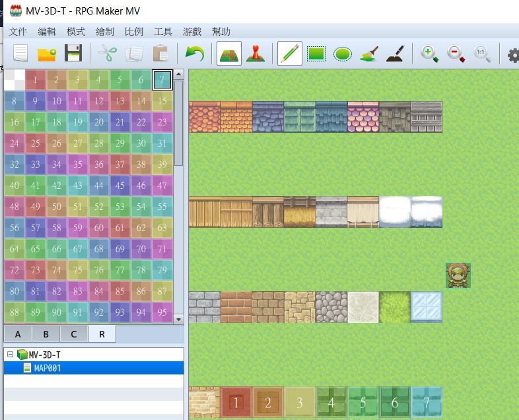Click the player character on map
Screen dimensions: 519x420
pos(458,275)
